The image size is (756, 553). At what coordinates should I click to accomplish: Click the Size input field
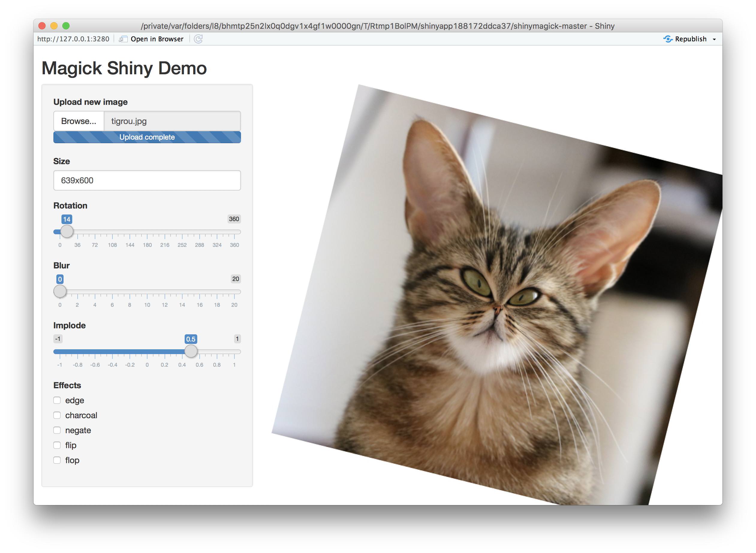[147, 180]
